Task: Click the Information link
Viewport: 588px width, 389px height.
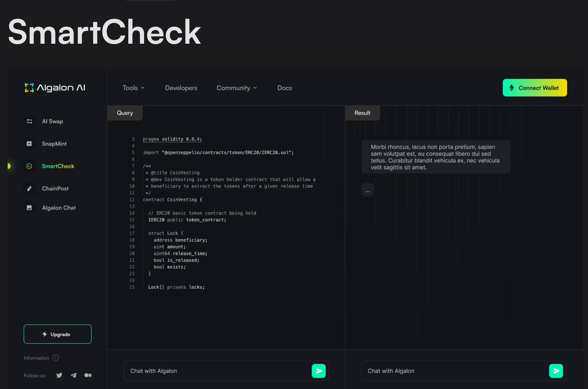Action: 36,358
